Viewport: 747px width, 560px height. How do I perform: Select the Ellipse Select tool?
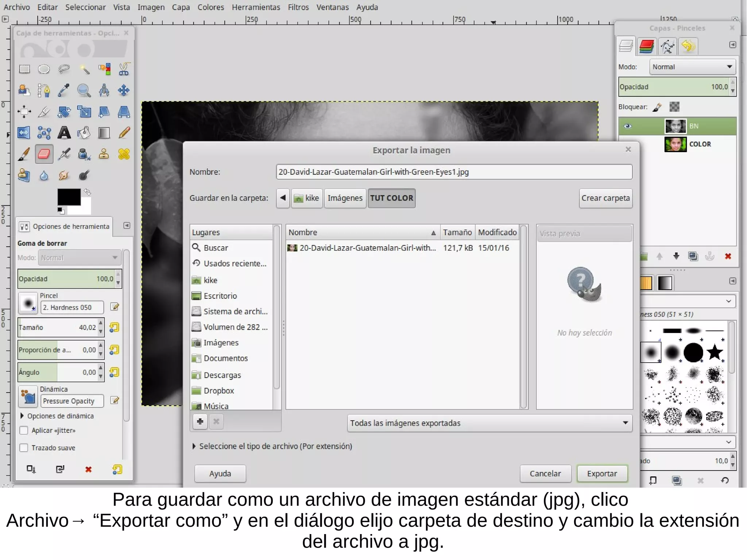(x=44, y=69)
